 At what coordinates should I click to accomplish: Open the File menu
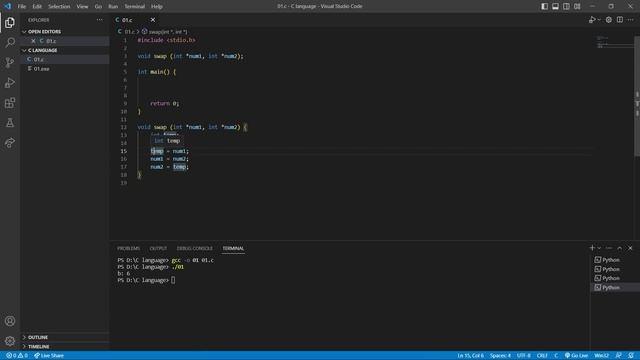22,6
